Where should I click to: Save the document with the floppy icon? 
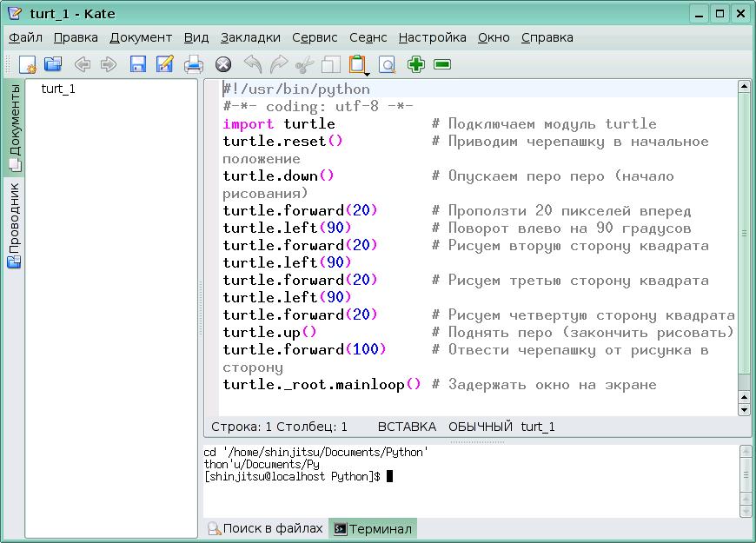[x=137, y=64]
